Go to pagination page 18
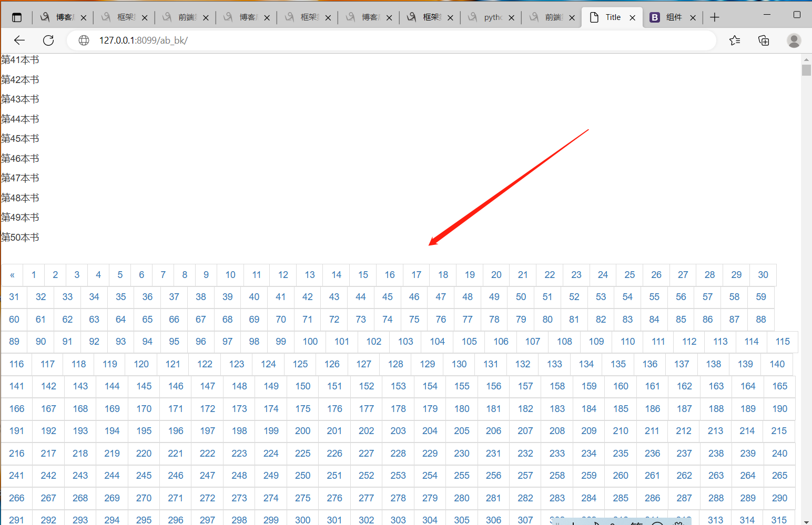812x525 pixels. [443, 275]
